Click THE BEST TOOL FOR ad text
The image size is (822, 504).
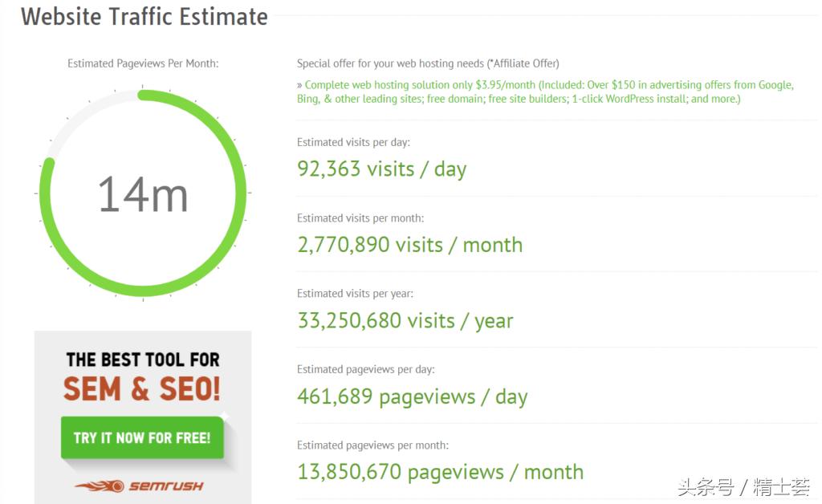point(143,360)
